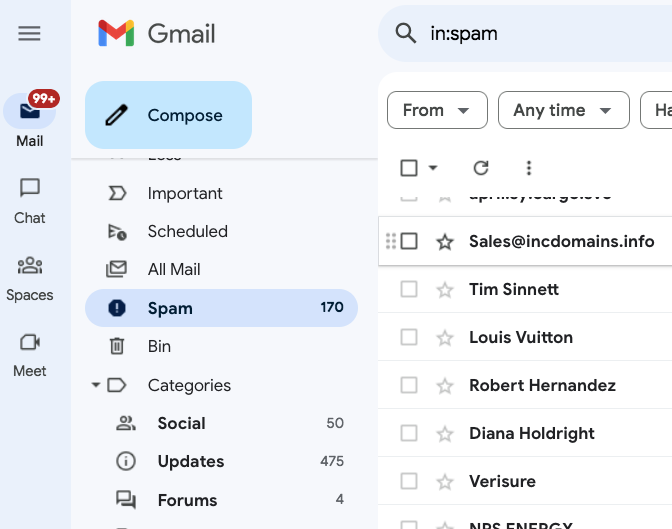Open the Spam folder
This screenshot has width=672, height=529.
coord(221,308)
